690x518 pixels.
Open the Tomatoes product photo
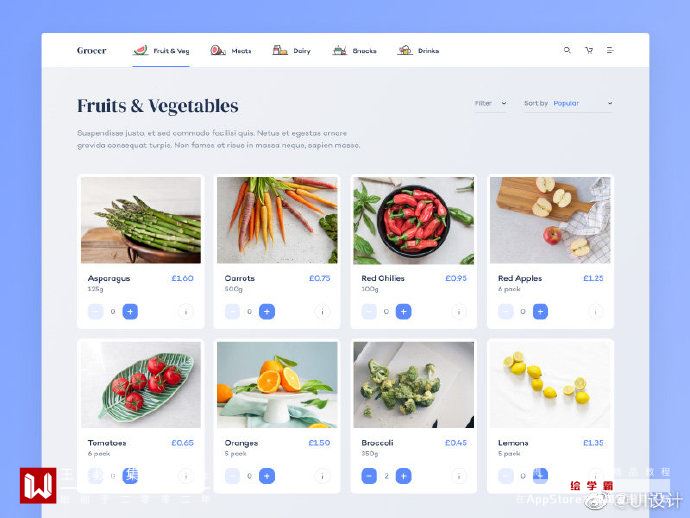pyautogui.click(x=141, y=385)
